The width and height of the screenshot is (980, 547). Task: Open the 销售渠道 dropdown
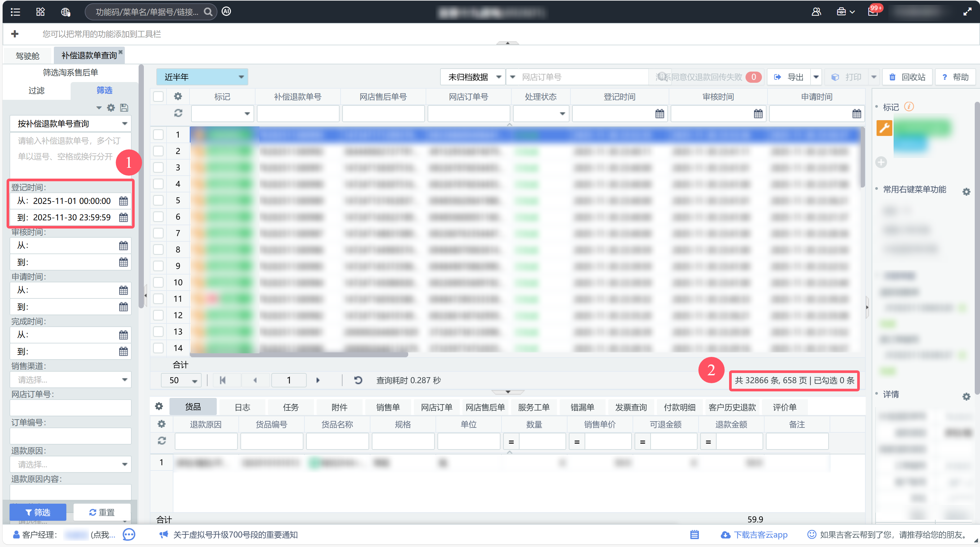coord(71,380)
